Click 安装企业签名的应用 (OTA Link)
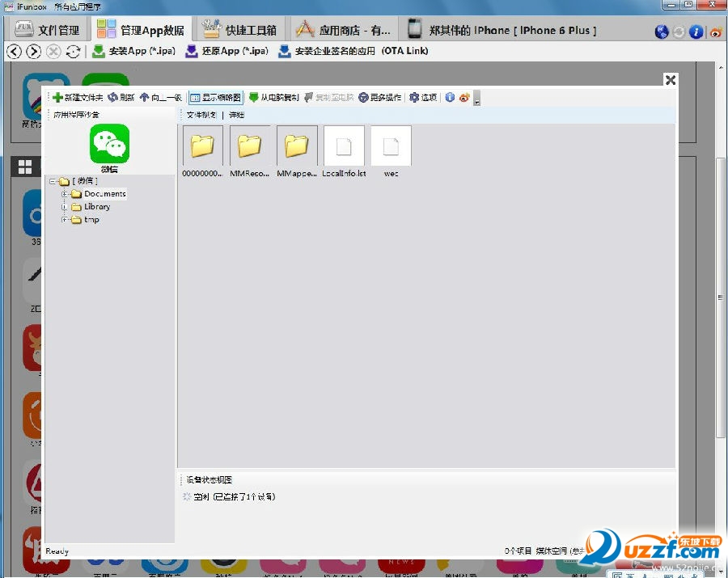Viewport: 728px width, 578px height. coord(353,51)
